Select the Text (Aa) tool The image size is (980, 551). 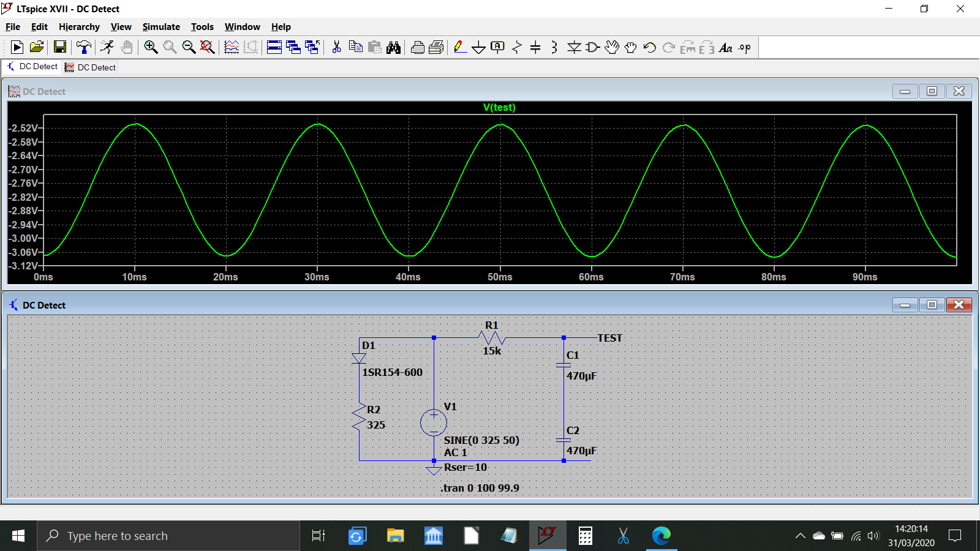click(726, 47)
